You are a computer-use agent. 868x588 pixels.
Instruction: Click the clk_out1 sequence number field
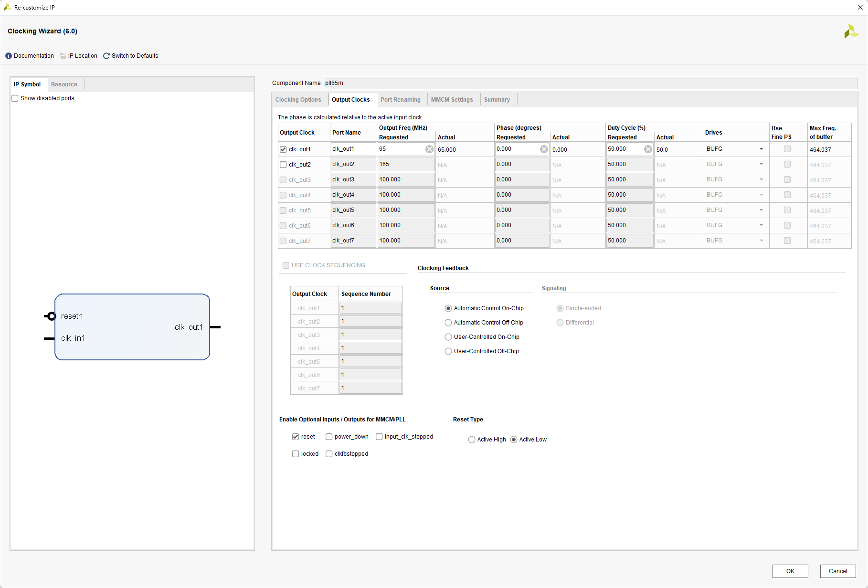pos(370,308)
